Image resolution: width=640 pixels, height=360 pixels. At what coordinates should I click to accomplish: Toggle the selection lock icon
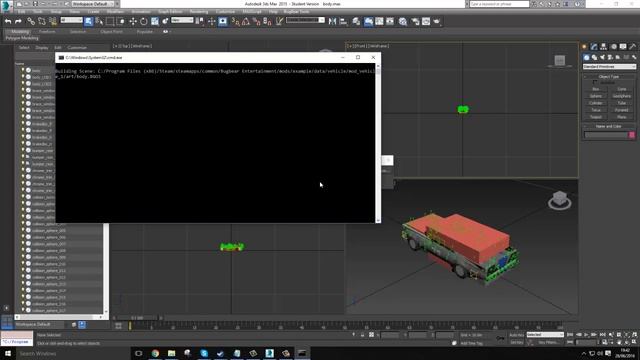pos(362,335)
